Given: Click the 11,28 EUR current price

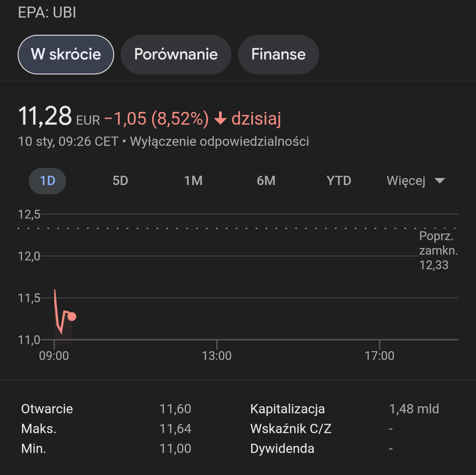Looking at the screenshot, I should point(45,117).
